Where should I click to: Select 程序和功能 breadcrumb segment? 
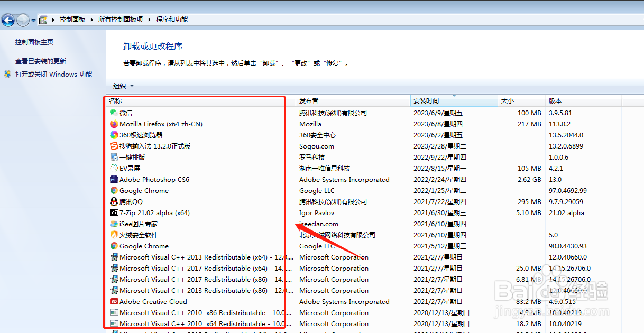click(172, 20)
